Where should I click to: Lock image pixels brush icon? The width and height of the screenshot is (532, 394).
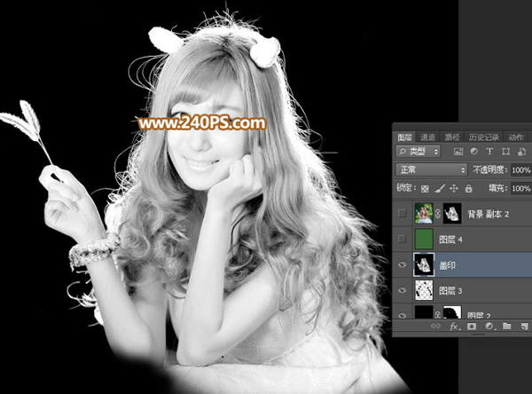pyautogui.click(x=440, y=188)
